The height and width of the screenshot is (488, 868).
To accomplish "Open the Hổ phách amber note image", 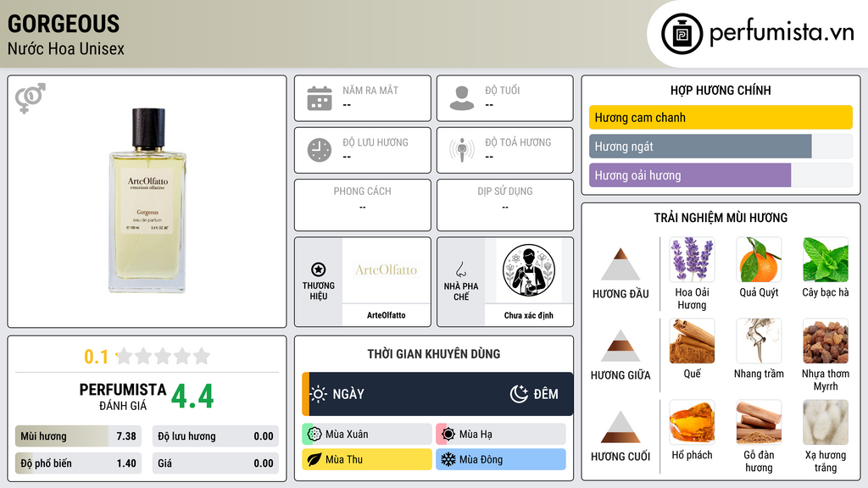I will pyautogui.click(x=692, y=422).
